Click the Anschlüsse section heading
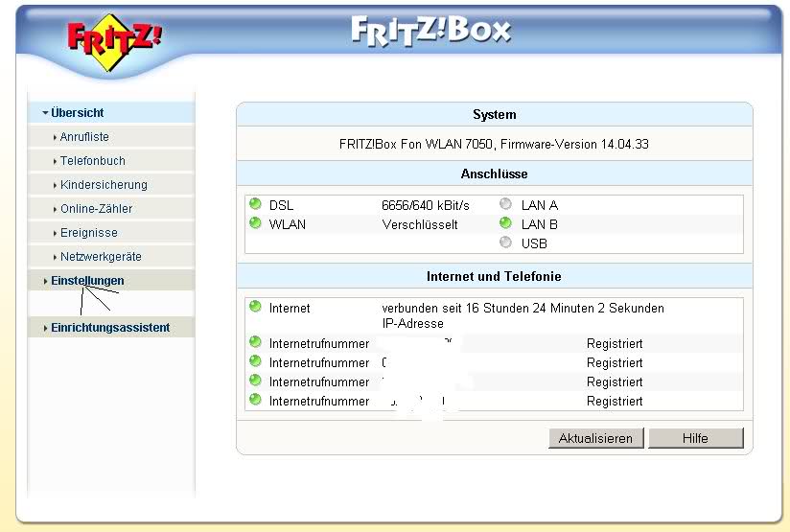 coord(495,174)
